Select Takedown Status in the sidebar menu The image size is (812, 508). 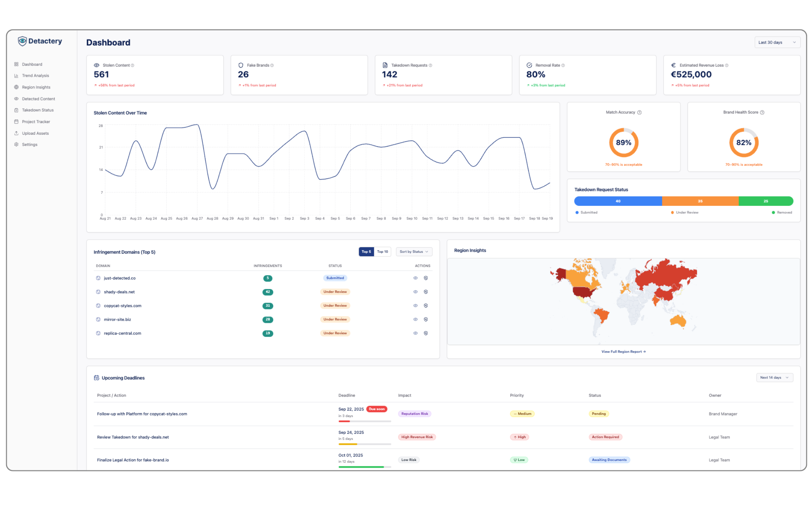38,110
